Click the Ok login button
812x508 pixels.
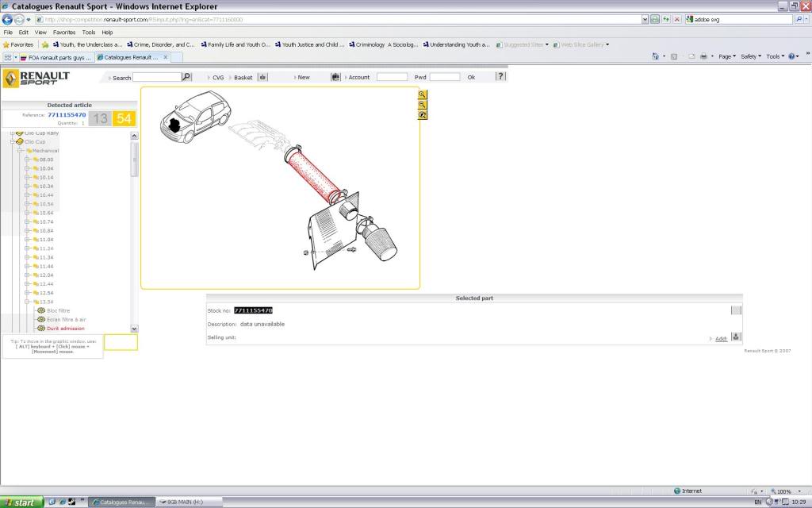pos(471,77)
